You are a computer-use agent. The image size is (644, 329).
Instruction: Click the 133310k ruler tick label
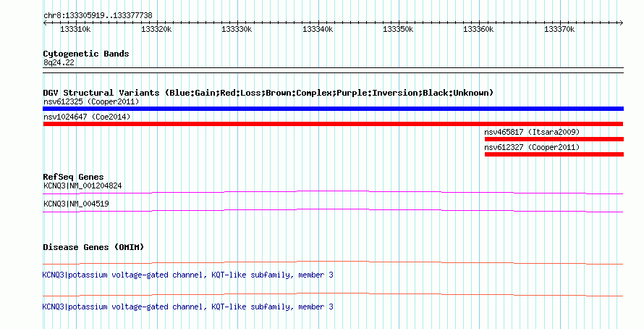[x=75, y=30]
